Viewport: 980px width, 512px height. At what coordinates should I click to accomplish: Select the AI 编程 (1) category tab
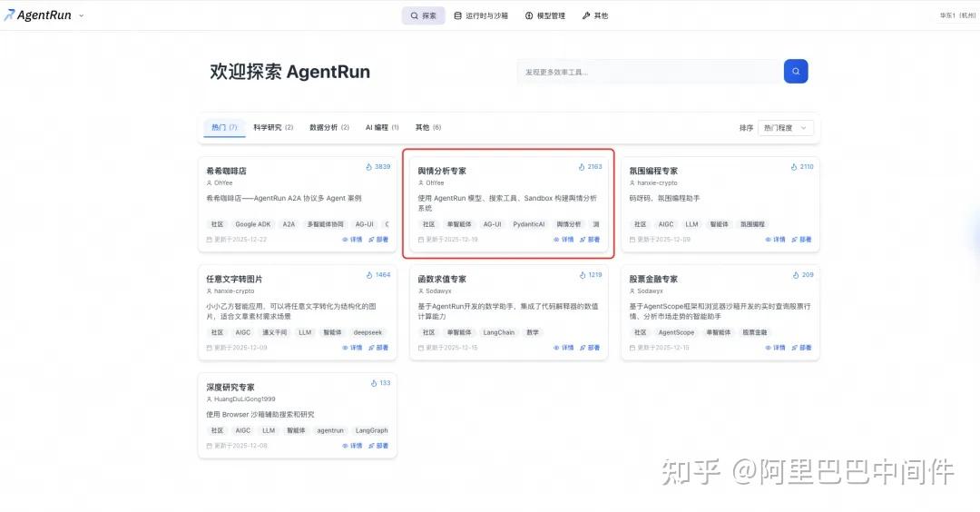coord(382,127)
